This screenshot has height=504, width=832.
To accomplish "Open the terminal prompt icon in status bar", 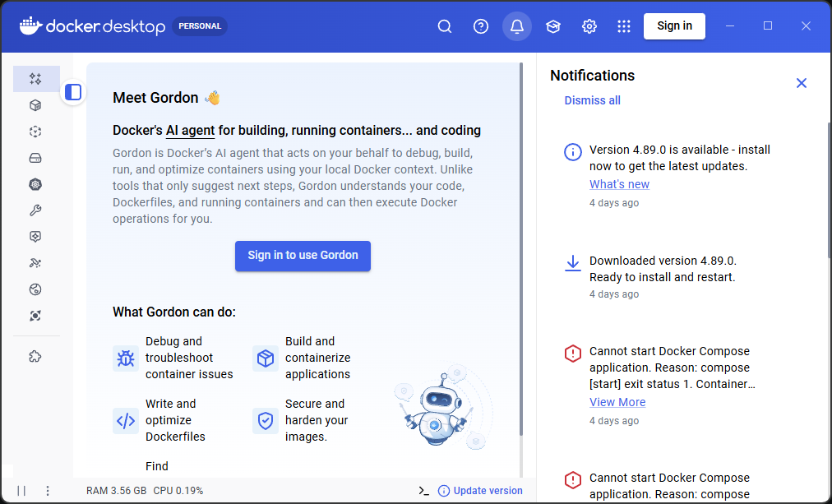I will (x=423, y=491).
